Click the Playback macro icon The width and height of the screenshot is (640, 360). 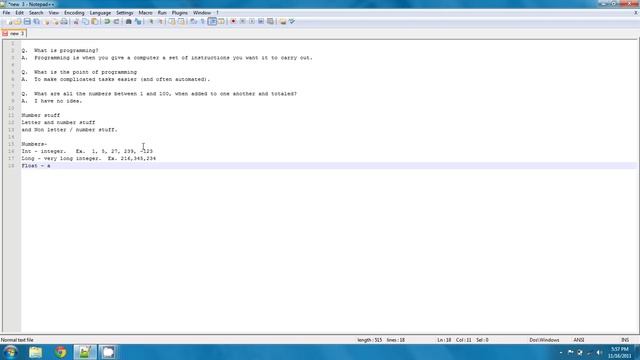click(252, 21)
